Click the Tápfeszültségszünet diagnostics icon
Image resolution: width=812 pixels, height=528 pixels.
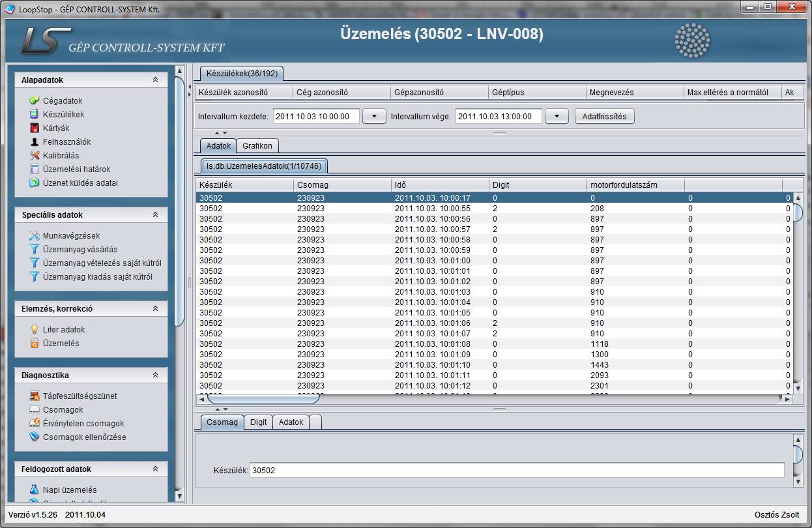point(35,396)
